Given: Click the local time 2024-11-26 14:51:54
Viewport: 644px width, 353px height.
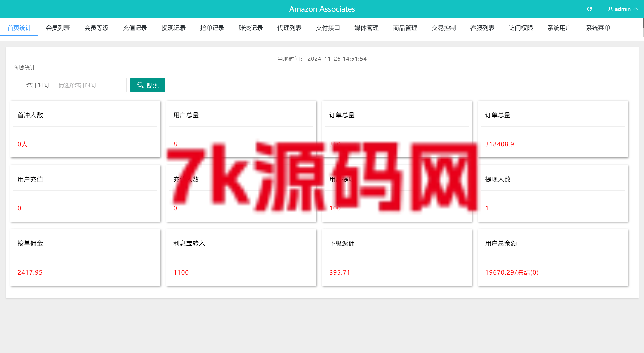Looking at the screenshot, I should click(337, 59).
